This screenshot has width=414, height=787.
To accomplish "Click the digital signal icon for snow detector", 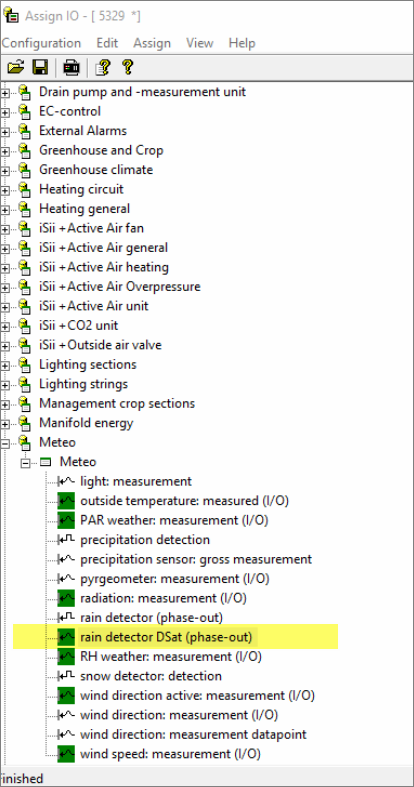I will (x=66, y=676).
